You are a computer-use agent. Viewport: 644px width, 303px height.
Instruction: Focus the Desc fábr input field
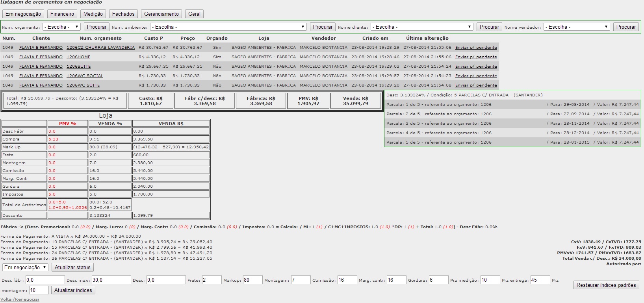coord(45,280)
